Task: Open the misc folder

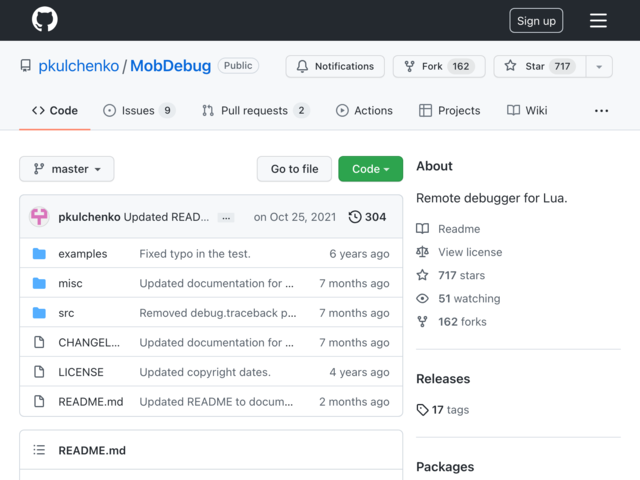Action: pos(70,283)
